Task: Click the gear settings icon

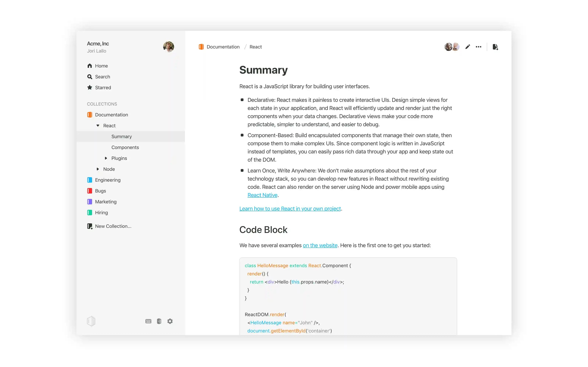Action: tap(170, 321)
